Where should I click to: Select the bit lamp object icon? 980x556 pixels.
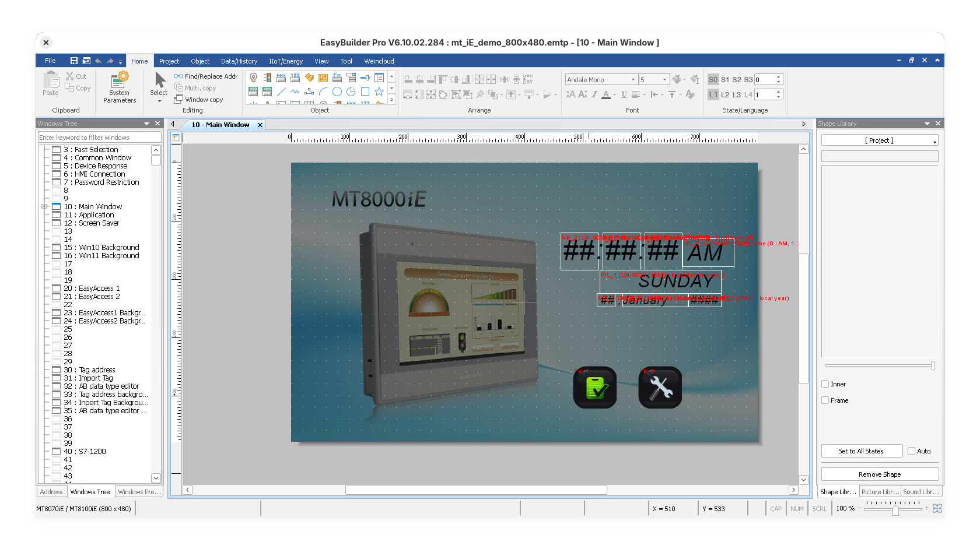254,78
